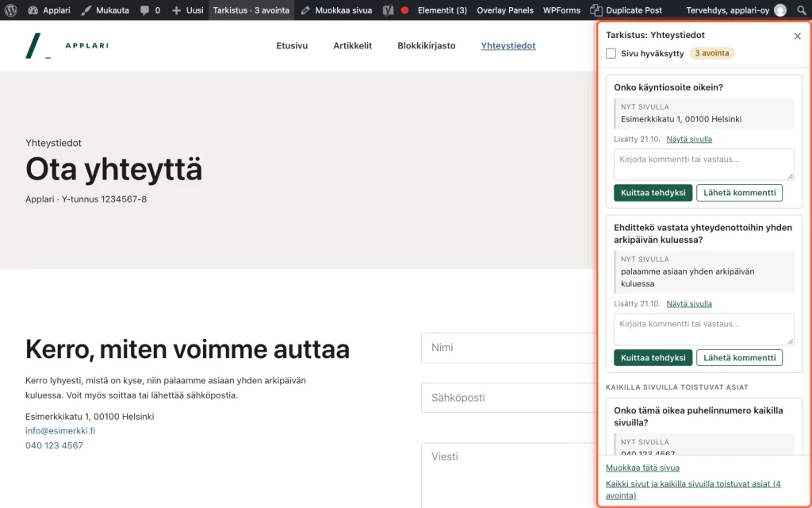
Task: Click the red Yoast status dot
Action: tap(404, 10)
